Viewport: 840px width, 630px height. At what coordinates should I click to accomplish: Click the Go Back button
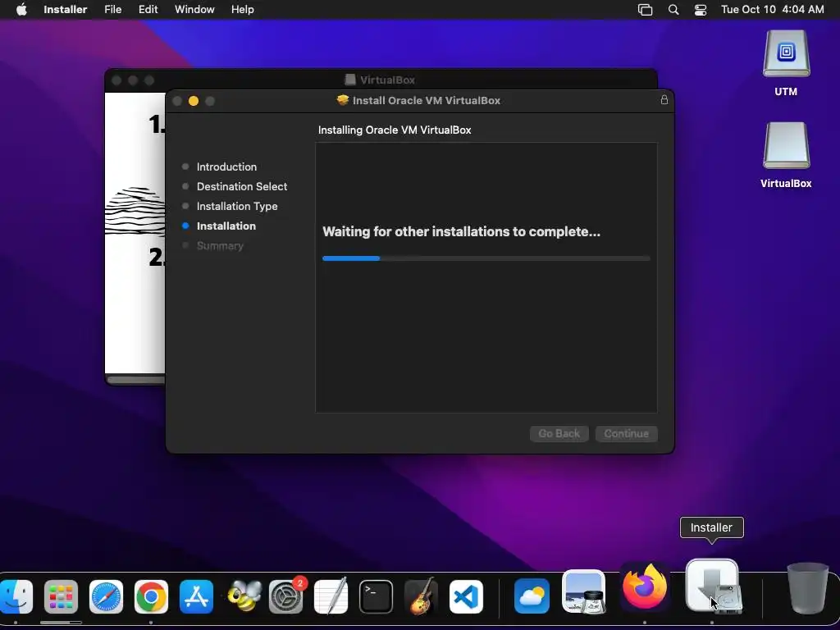coord(559,433)
